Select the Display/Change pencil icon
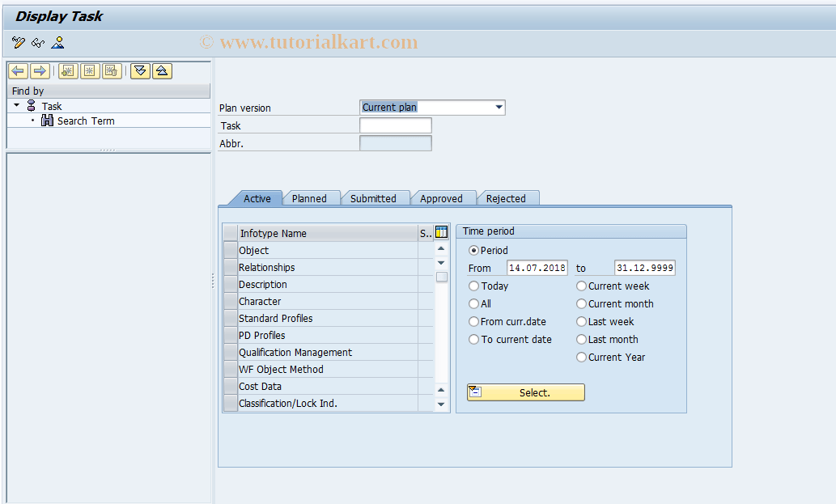 coord(18,42)
